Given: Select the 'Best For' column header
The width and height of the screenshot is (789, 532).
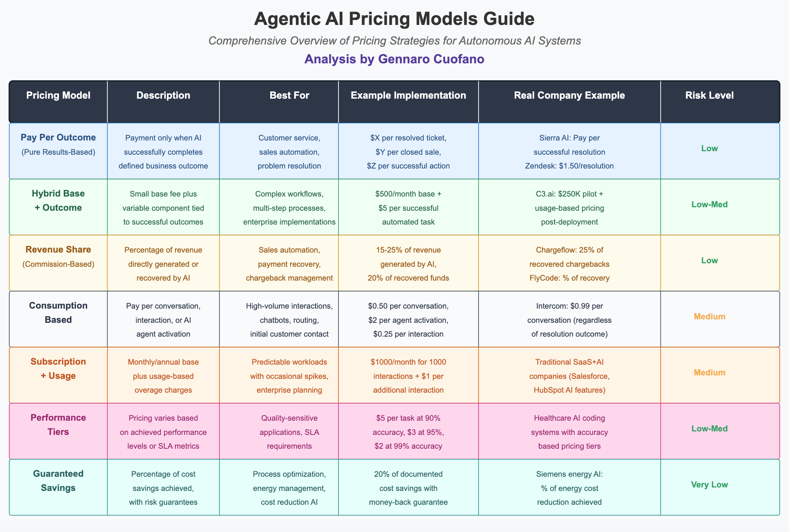Looking at the screenshot, I should 279,96.
